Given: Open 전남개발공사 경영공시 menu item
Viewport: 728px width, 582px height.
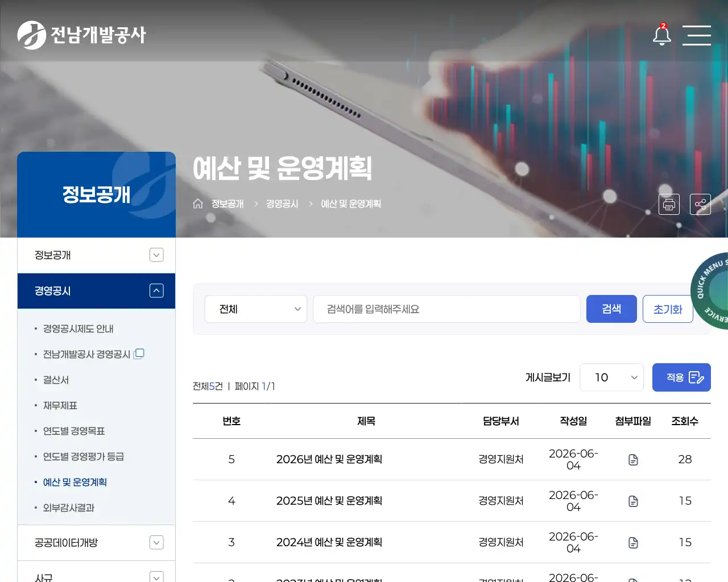Looking at the screenshot, I should point(87,354).
